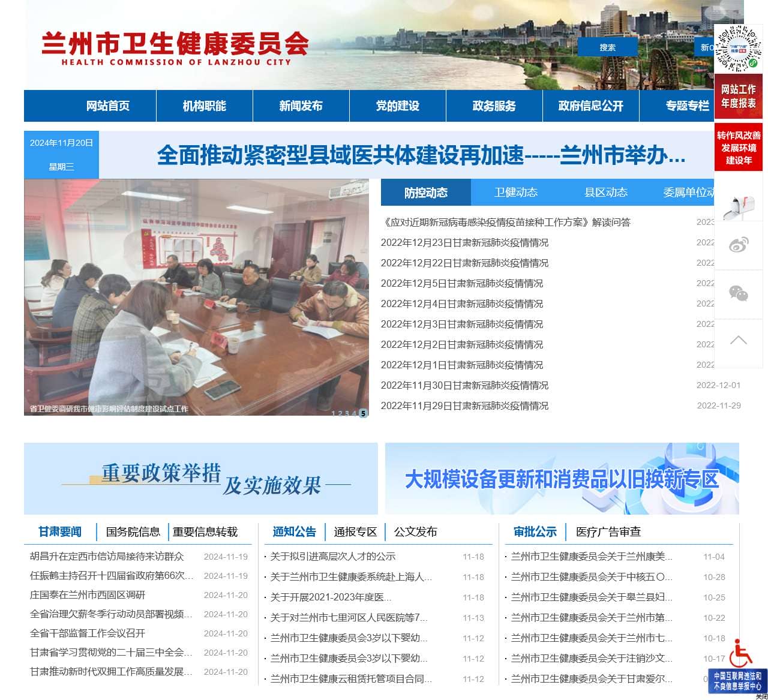
Task: Select the 通报专区 tab
Action: [355, 532]
